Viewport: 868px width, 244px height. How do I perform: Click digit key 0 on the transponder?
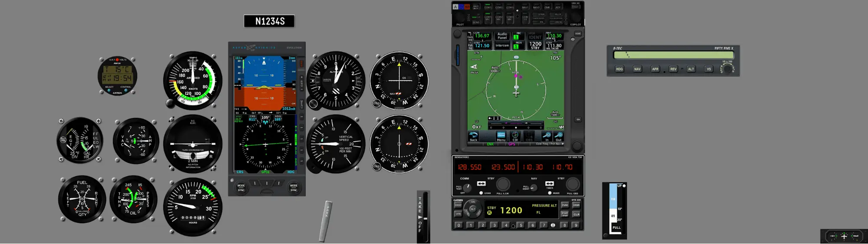(x=459, y=225)
